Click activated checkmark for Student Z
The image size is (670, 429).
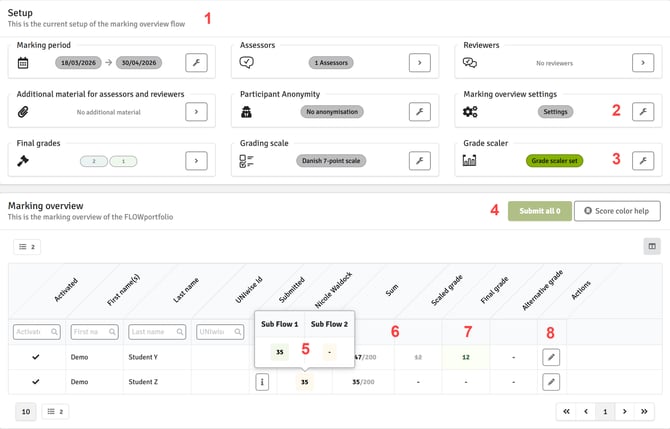point(36,382)
